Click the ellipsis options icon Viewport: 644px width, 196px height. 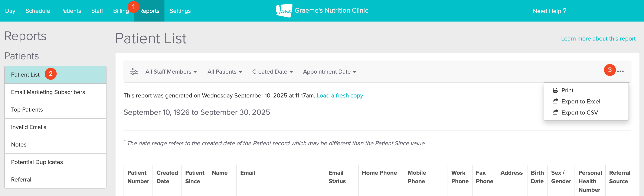click(x=621, y=72)
